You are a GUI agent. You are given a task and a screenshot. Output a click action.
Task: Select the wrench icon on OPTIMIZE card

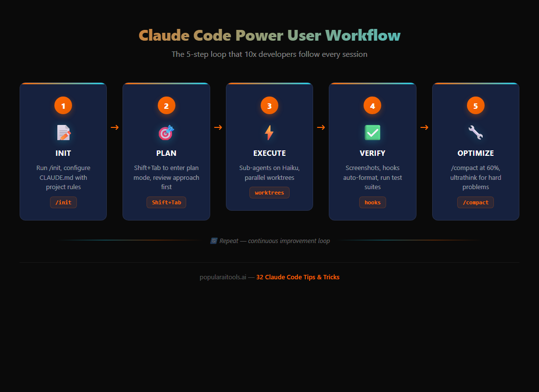pos(475,132)
